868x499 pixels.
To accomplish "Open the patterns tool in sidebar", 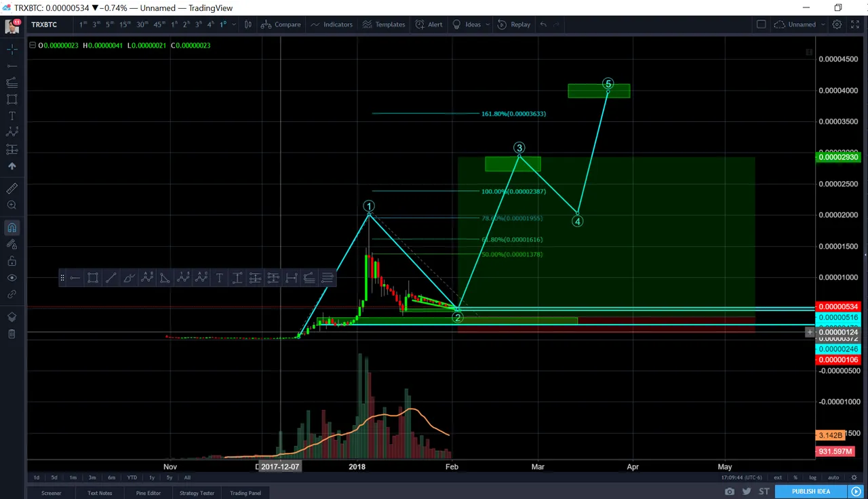I will pos(12,132).
